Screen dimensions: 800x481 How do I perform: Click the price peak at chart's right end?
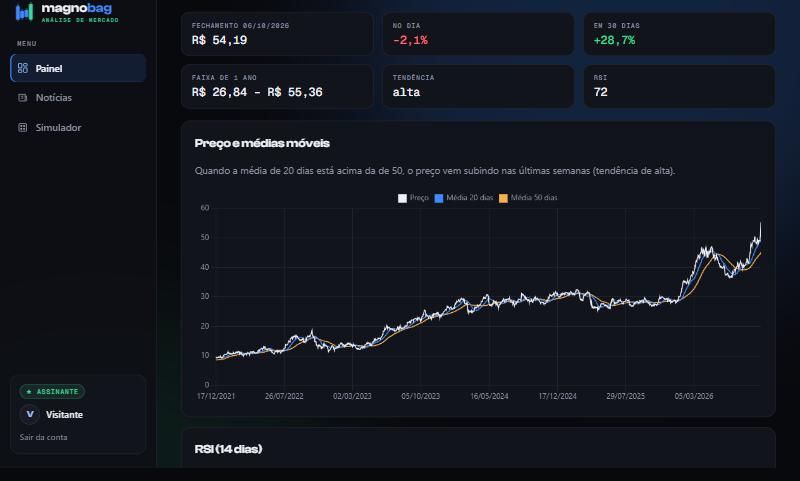point(760,224)
